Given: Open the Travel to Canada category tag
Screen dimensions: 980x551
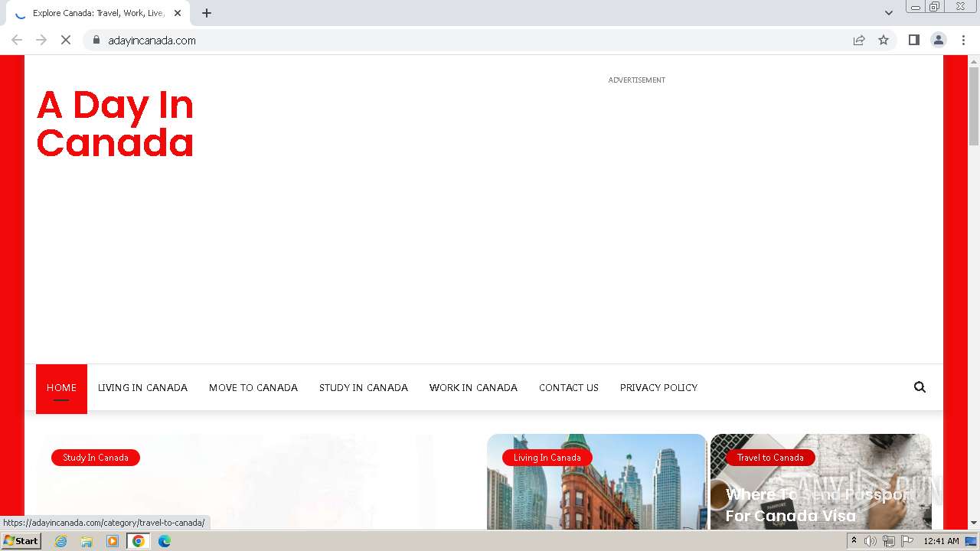Looking at the screenshot, I should [x=770, y=458].
